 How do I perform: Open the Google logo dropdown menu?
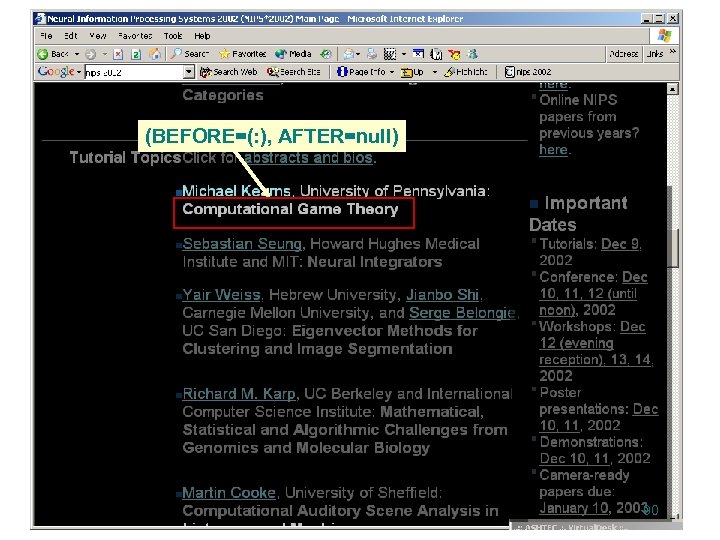(x=79, y=72)
